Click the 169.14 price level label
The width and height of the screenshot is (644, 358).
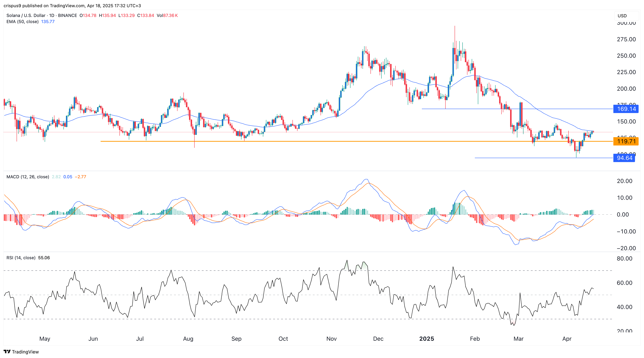click(x=626, y=109)
